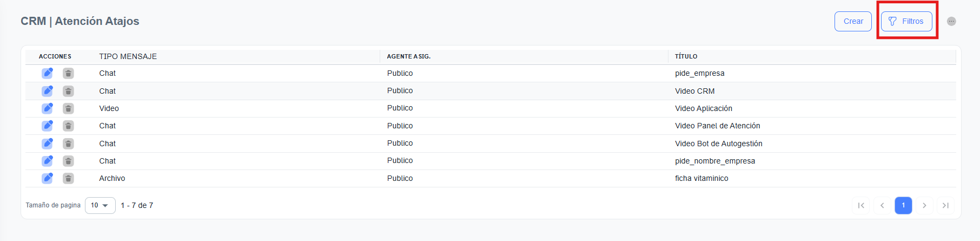The height and width of the screenshot is (241, 980).
Task: Click the Crear button
Action: (853, 21)
